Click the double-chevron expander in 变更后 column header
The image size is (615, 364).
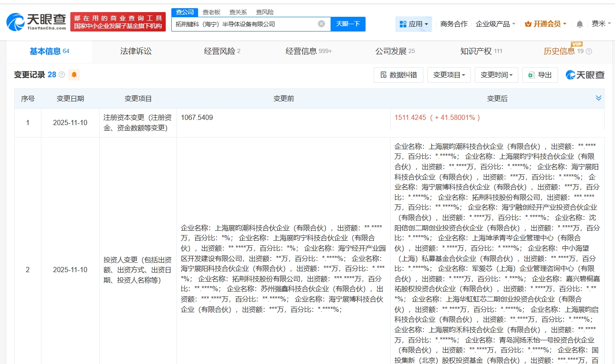[x=599, y=97]
